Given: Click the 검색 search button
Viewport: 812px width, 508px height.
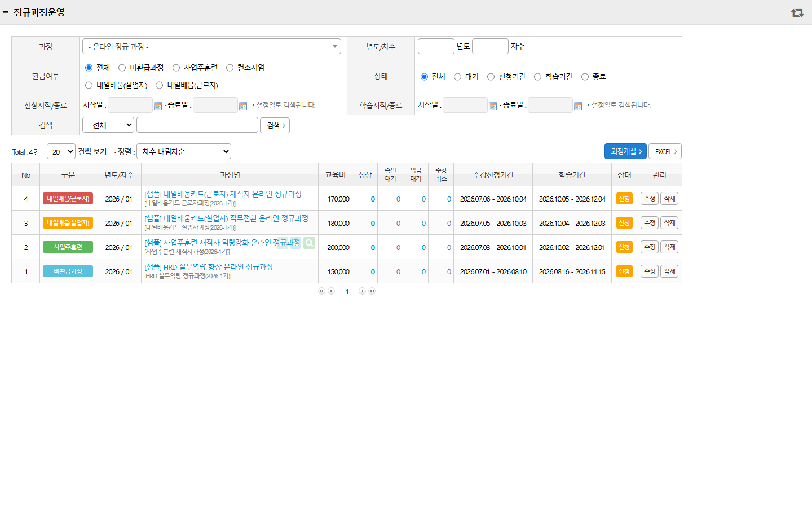Looking at the screenshot, I should click(x=275, y=125).
